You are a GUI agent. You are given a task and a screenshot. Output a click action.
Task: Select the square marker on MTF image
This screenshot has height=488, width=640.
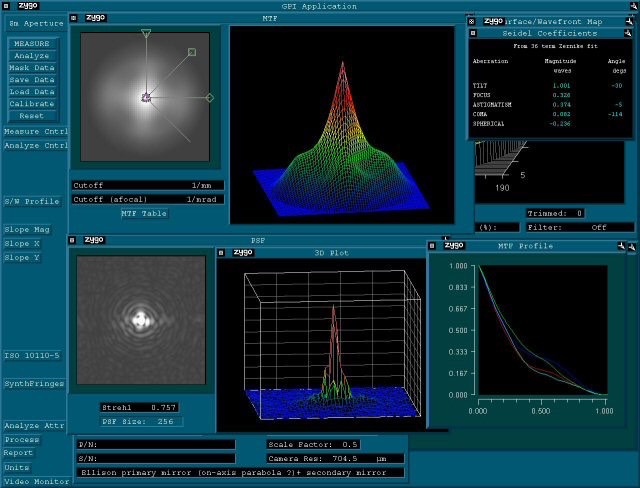click(192, 52)
